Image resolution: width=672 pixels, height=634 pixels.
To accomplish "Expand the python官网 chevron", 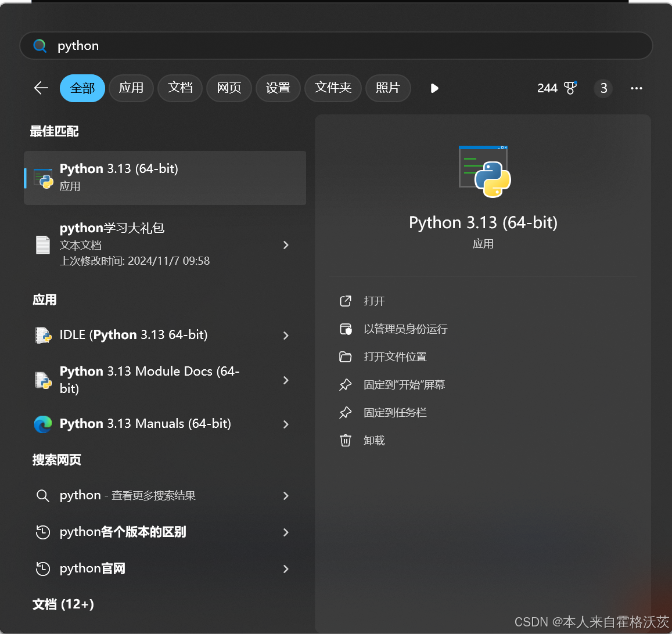I will click(286, 569).
